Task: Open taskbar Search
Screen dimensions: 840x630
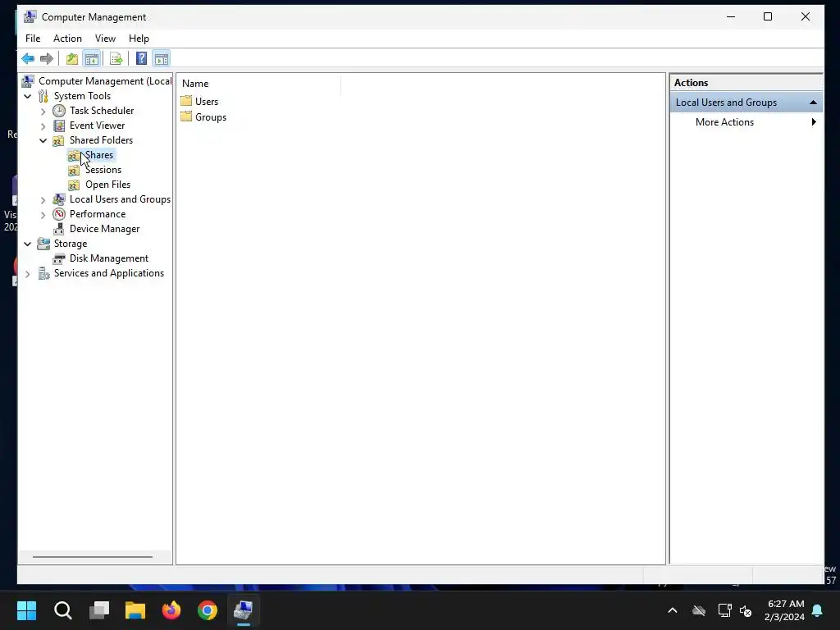Action: pos(62,610)
